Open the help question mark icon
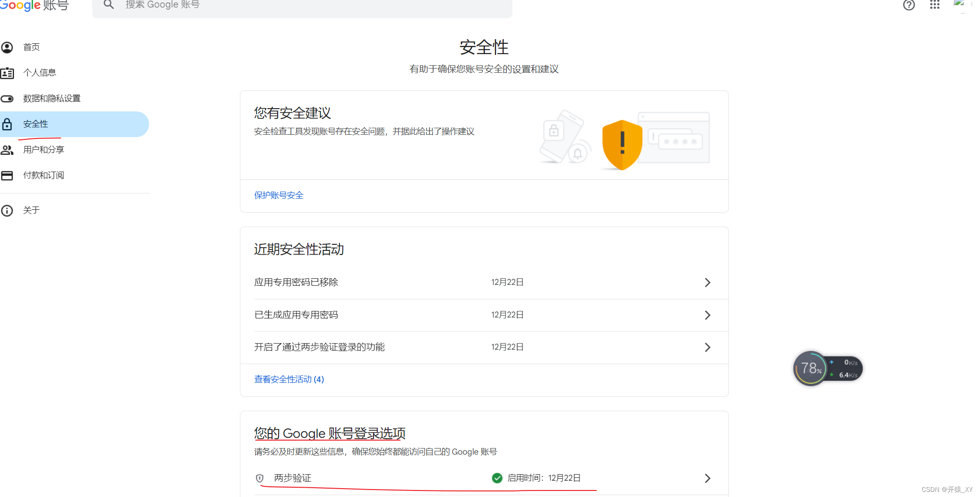 pyautogui.click(x=909, y=5)
